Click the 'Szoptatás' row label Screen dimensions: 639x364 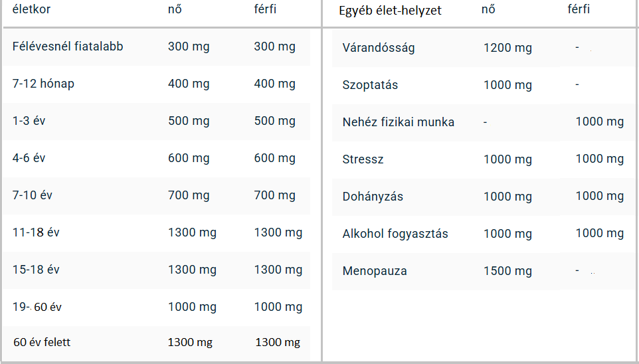370,85
